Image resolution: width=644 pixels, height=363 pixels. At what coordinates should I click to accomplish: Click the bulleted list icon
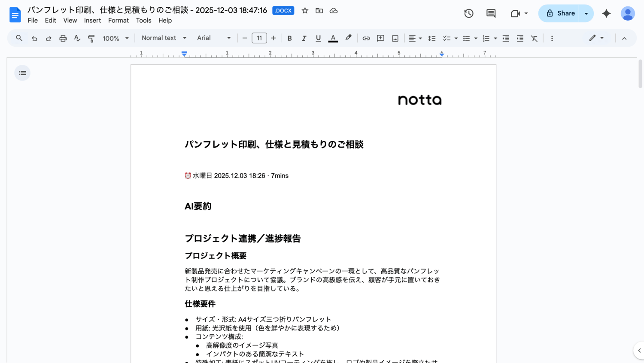pyautogui.click(x=466, y=38)
